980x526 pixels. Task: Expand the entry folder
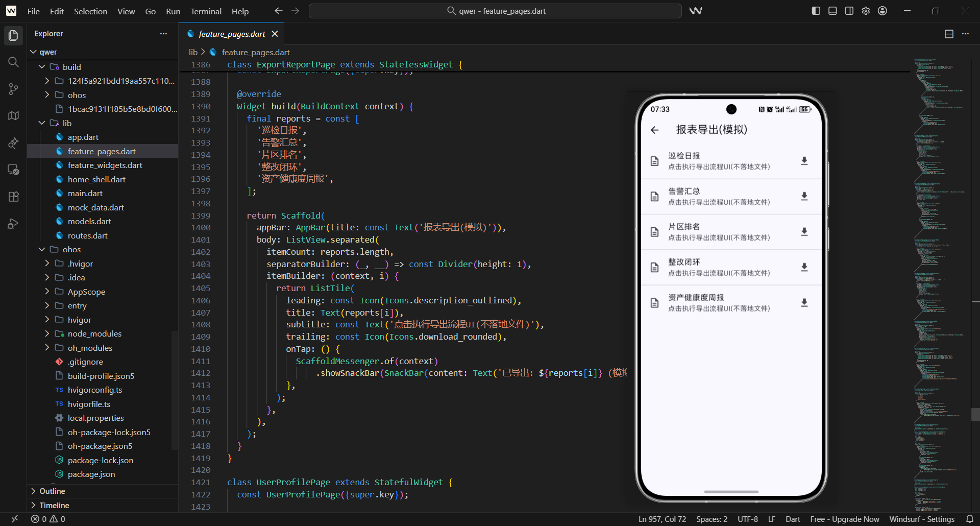click(x=47, y=305)
